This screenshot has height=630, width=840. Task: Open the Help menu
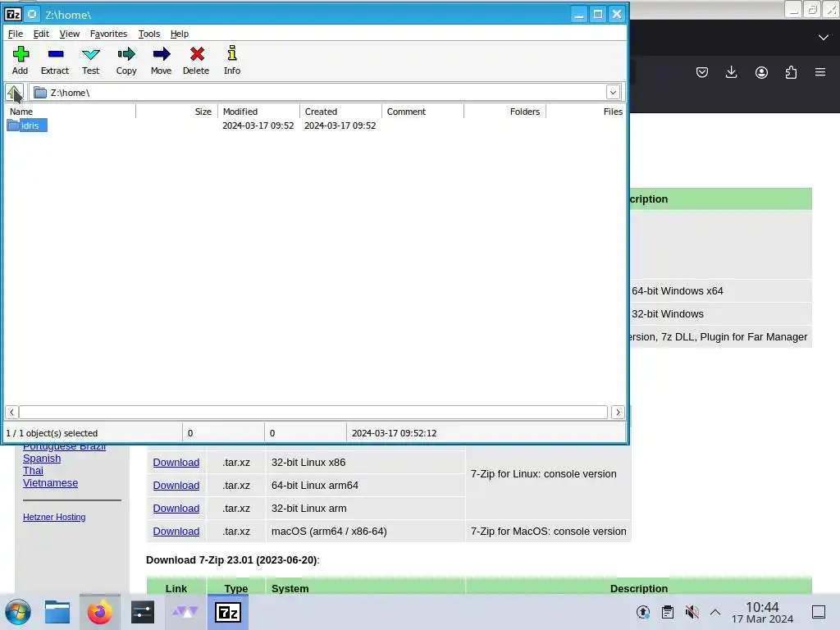180,34
